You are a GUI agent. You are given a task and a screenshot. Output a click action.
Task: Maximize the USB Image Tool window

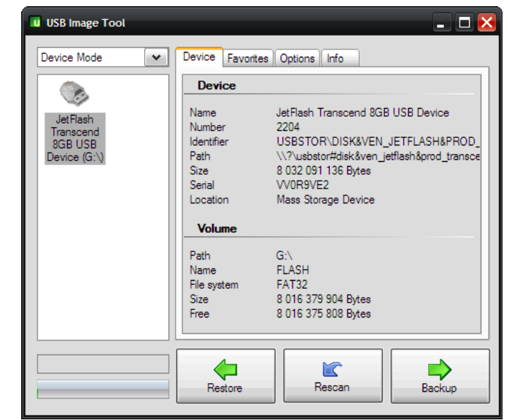[465, 23]
